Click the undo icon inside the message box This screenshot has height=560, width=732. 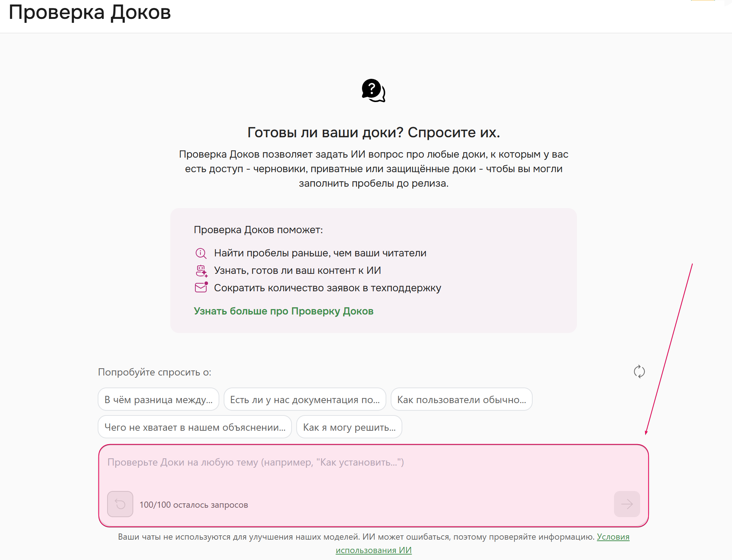point(120,504)
